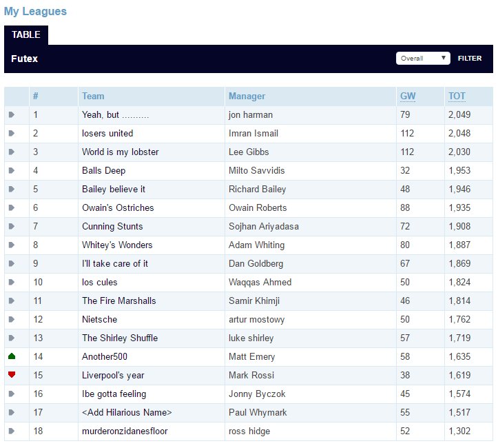The height and width of the screenshot is (448, 498).
Task: Click the arrow icon beside murderonzidanesfloor
Action: pyautogui.click(x=12, y=431)
